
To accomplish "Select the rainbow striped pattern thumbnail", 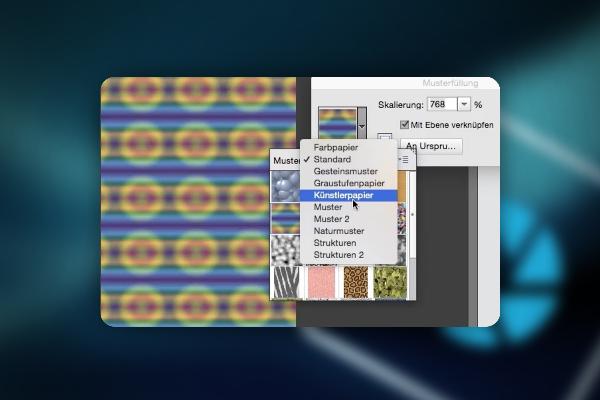I will (285, 218).
